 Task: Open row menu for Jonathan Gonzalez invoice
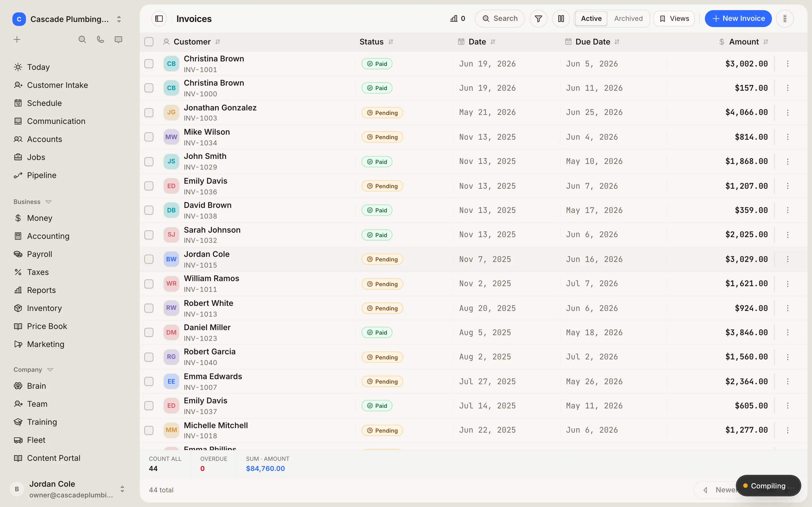pyautogui.click(x=787, y=113)
